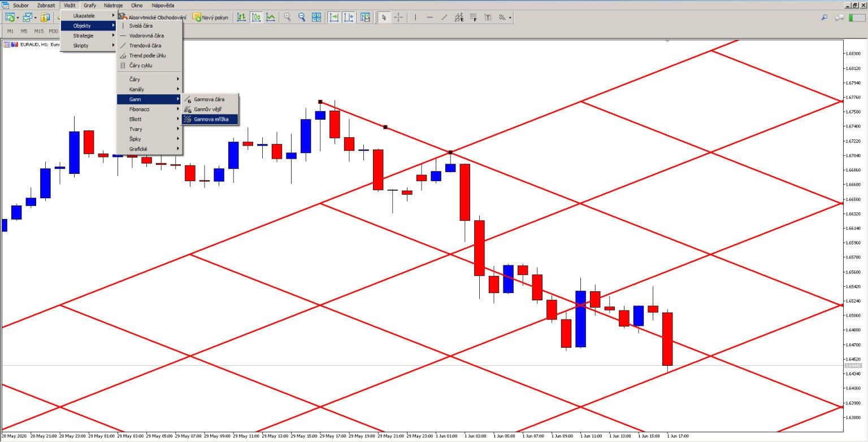Select Gannova mřížka from submenu
Screen dimensions: 868x442
pos(210,119)
